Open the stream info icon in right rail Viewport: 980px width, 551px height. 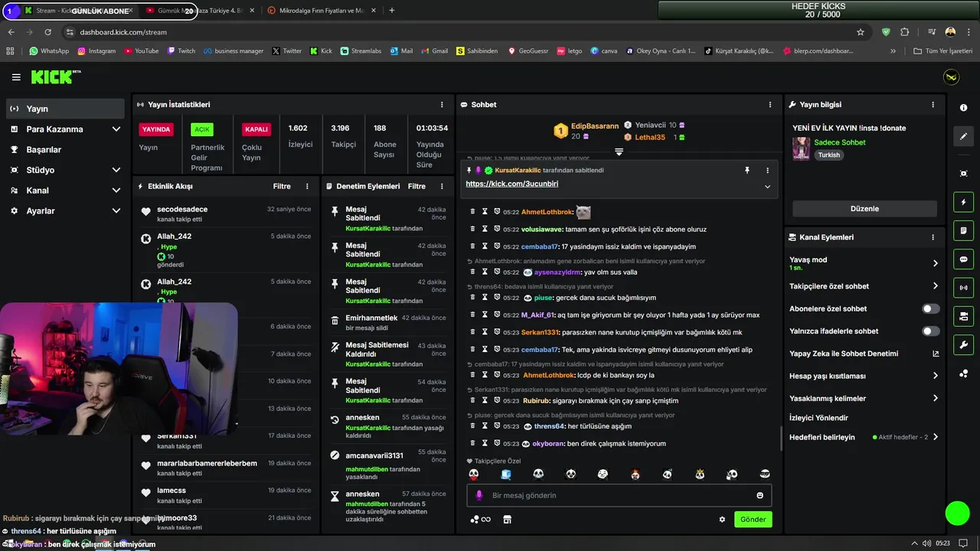pyautogui.click(x=963, y=108)
